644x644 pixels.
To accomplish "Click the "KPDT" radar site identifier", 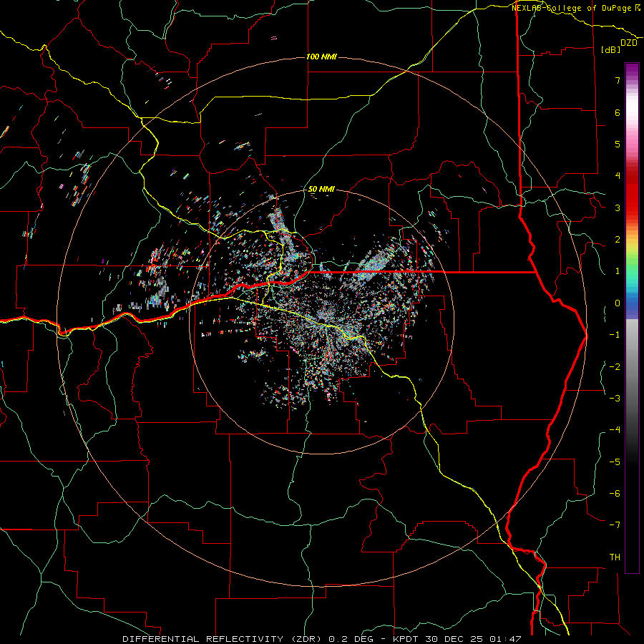I will tap(406, 639).
